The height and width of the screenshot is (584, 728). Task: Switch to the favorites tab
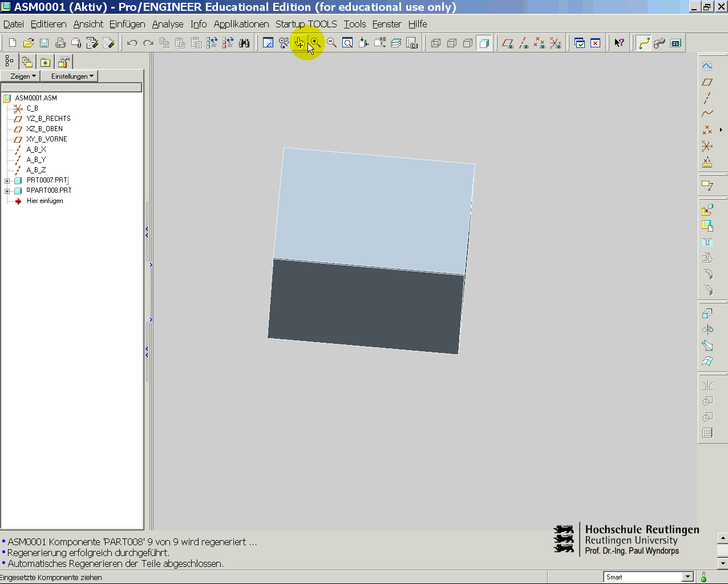[x=45, y=62]
